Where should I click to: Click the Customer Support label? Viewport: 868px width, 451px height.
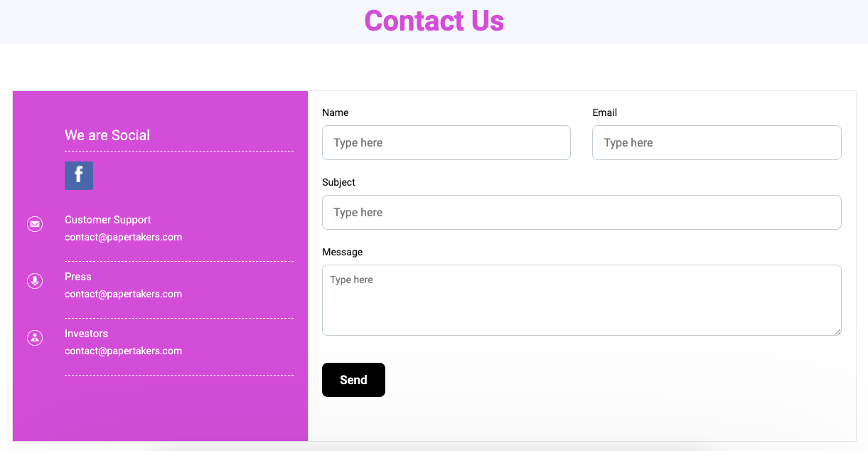tap(108, 220)
